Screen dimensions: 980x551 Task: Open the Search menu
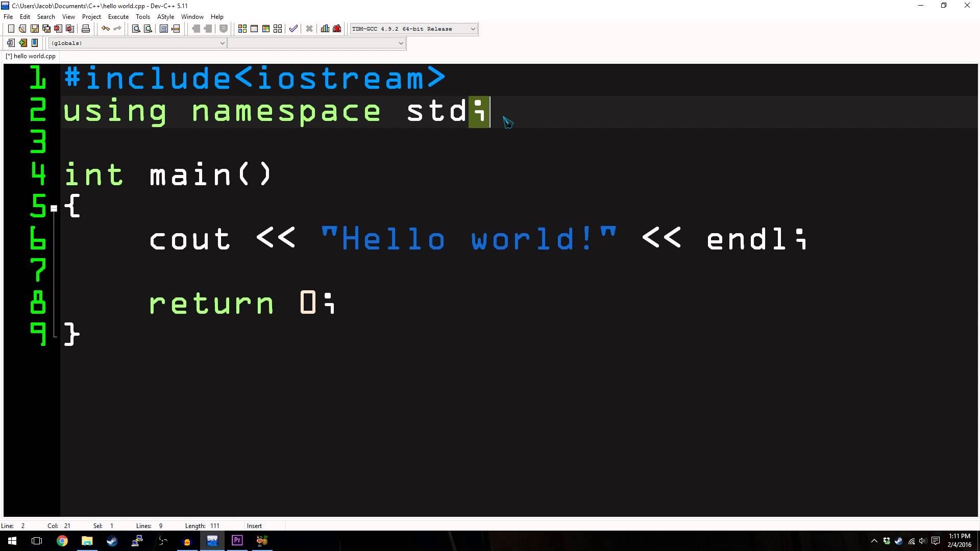point(45,16)
